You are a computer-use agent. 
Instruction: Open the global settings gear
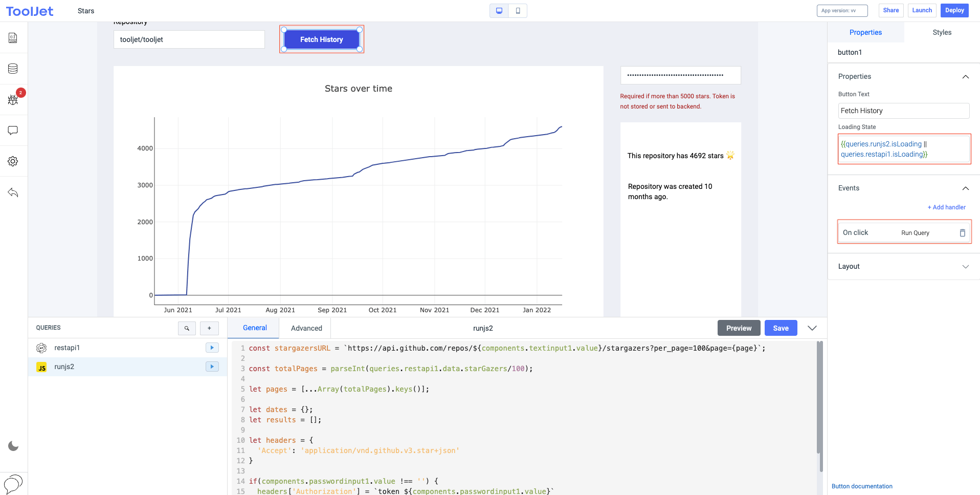click(x=13, y=161)
